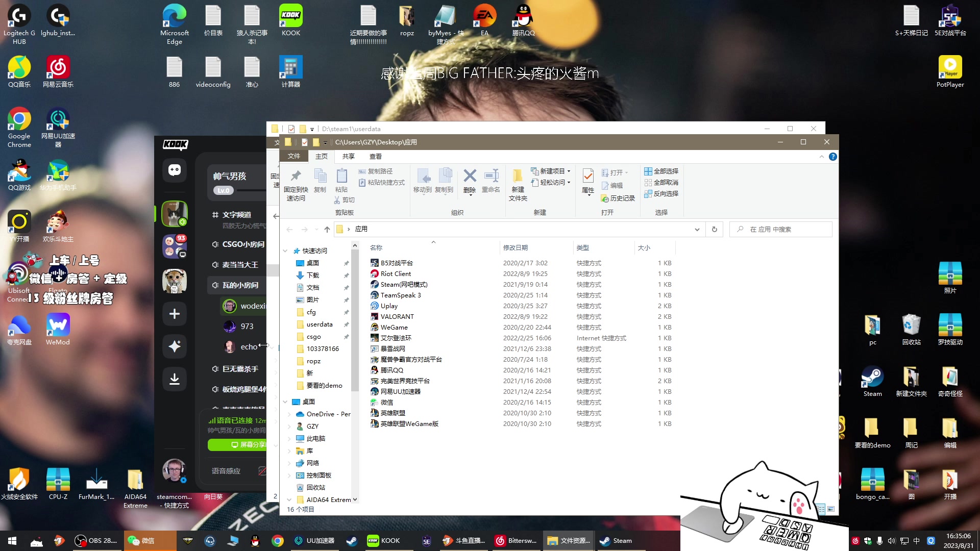Select the TeamSpeak 3 shortcut row
Viewport: 980px width, 551px height.
521,295
